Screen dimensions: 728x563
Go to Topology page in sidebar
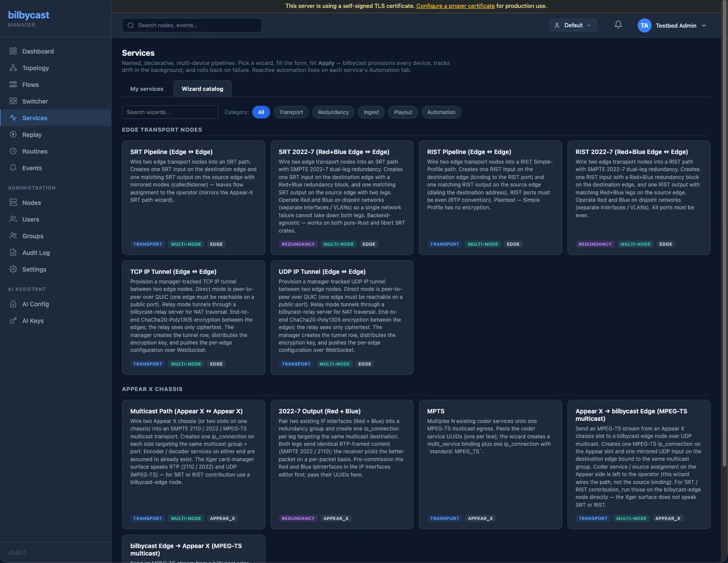(55, 68)
